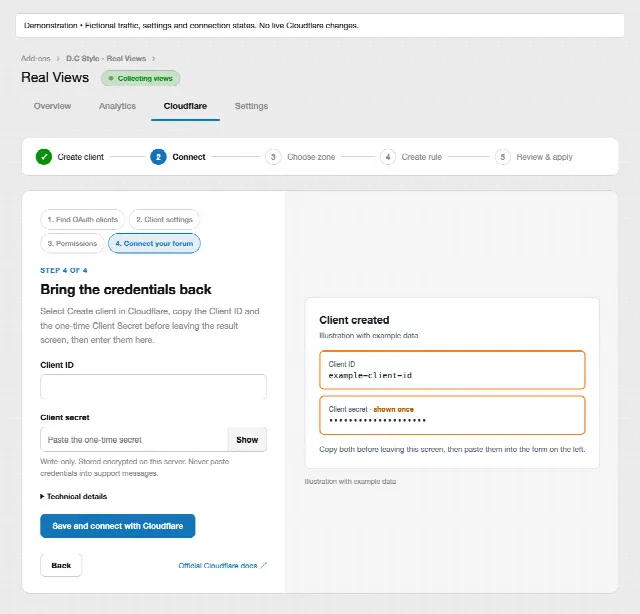Viewport: 640px width, 614px height.
Task: Click the step 4 Create rule circle
Action: [x=388, y=157]
